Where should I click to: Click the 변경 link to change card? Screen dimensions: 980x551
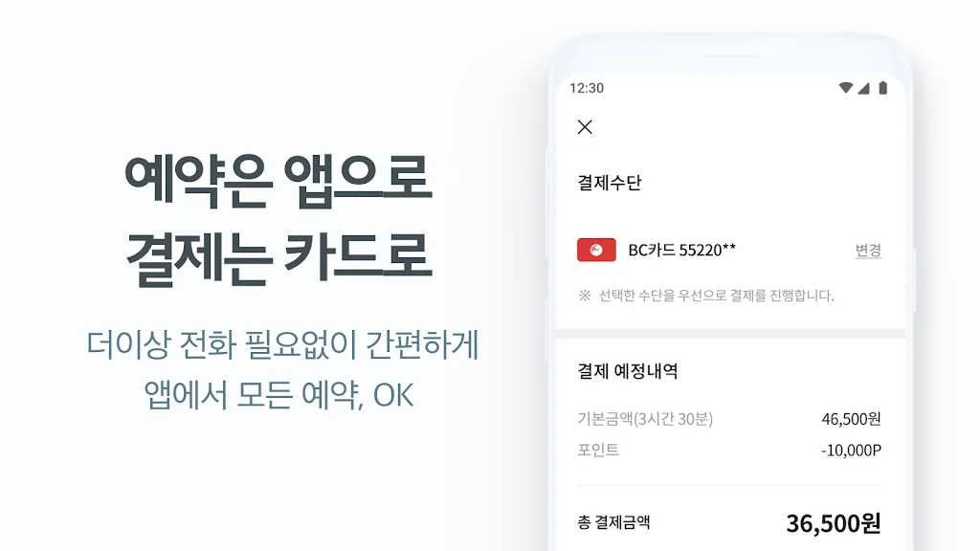click(x=868, y=251)
